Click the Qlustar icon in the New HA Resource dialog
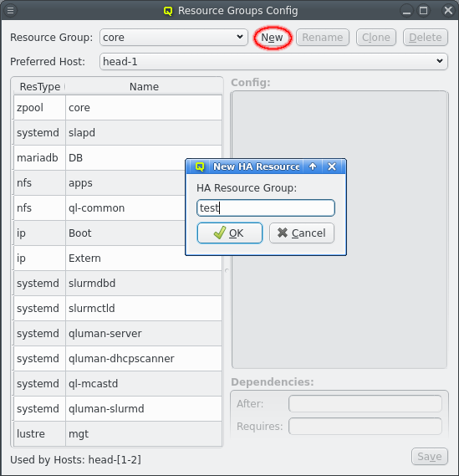459x476 pixels. 200,166
